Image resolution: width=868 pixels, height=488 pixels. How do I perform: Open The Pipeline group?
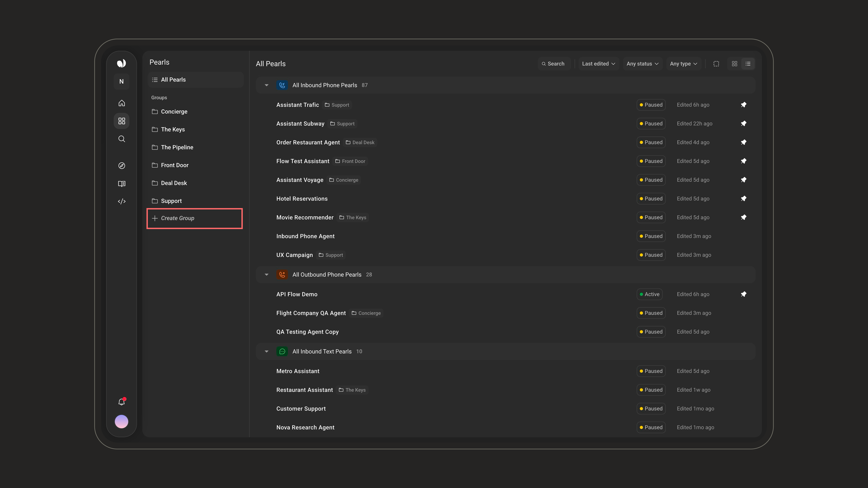(x=195, y=147)
